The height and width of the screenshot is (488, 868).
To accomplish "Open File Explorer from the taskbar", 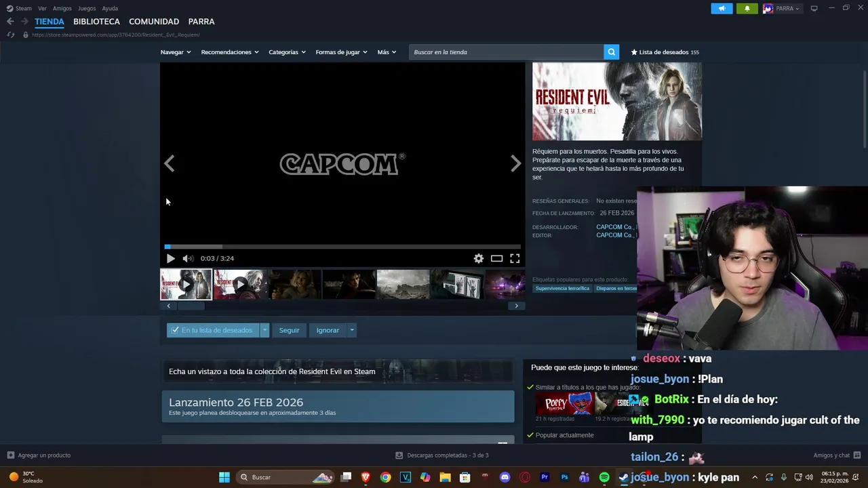I will [x=445, y=477].
